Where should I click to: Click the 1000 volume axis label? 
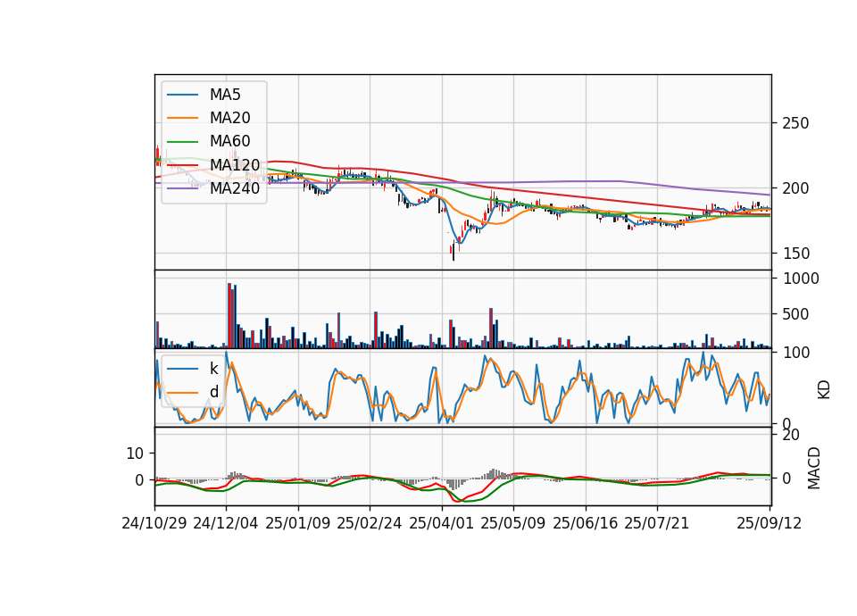point(802,279)
